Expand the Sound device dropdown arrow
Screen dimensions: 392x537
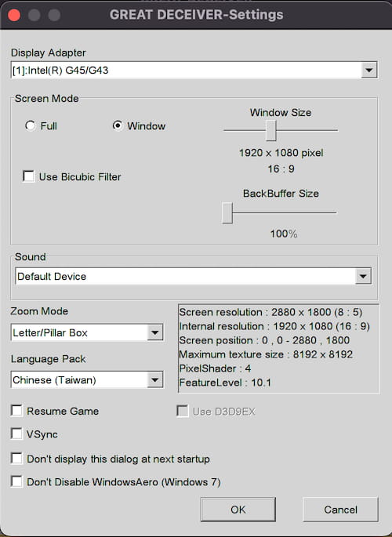click(363, 277)
